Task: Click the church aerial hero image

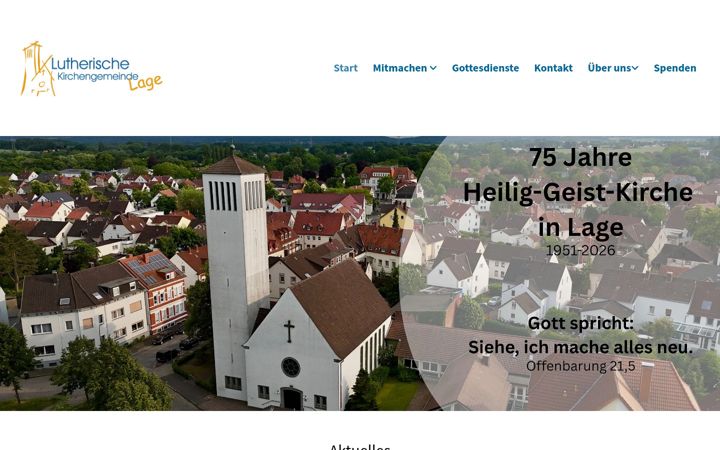Action: point(360,273)
